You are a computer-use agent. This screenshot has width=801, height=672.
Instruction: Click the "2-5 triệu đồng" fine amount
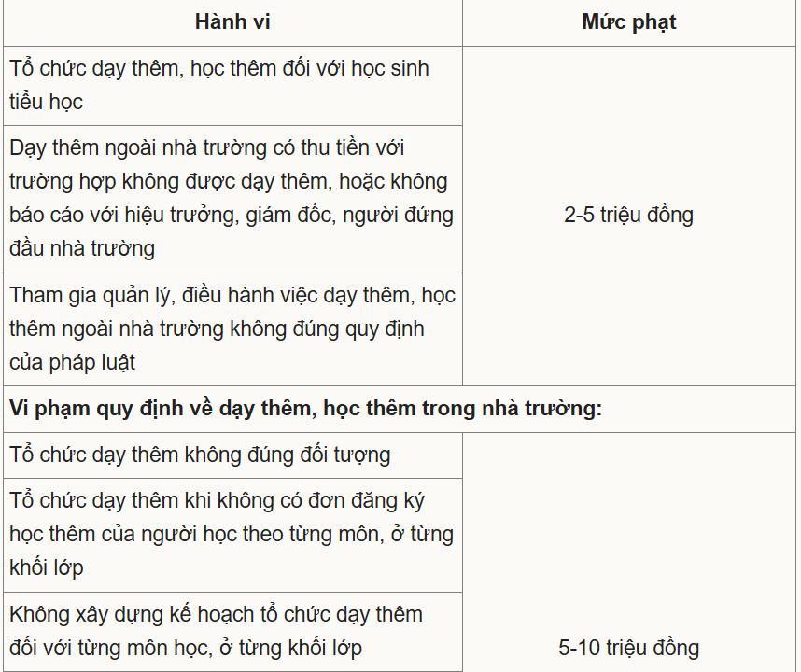click(629, 216)
